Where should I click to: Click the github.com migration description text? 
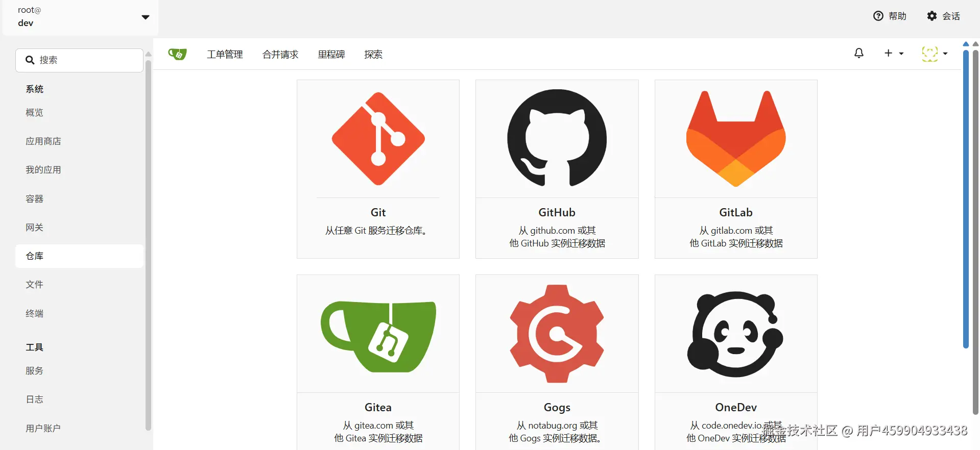[557, 237]
